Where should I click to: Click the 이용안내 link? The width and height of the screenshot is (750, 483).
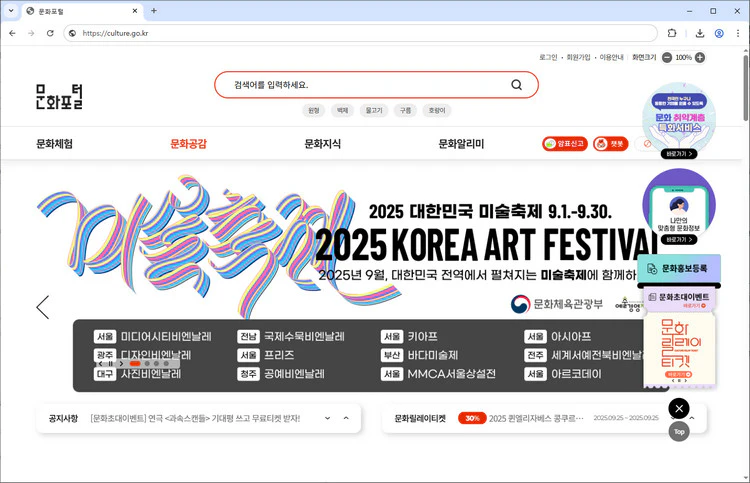click(611, 57)
